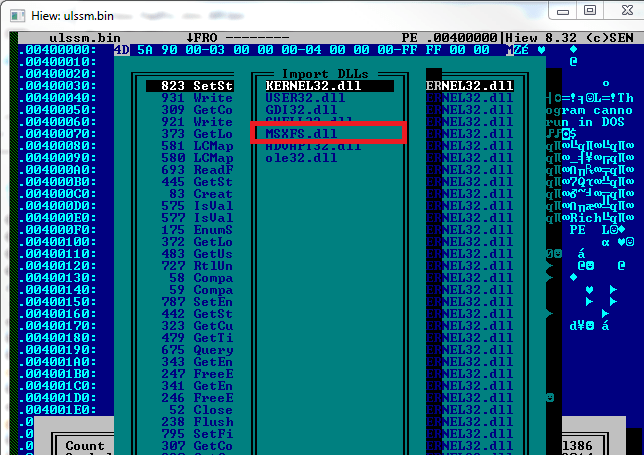The height and width of the screenshot is (455, 644).
Task: Select import row 675 Query
Action: click(197, 349)
